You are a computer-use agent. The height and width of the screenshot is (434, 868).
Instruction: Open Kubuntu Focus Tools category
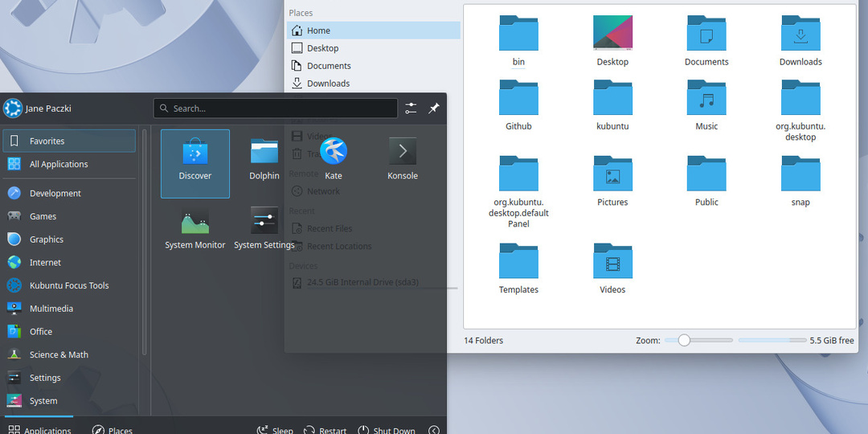tap(69, 285)
